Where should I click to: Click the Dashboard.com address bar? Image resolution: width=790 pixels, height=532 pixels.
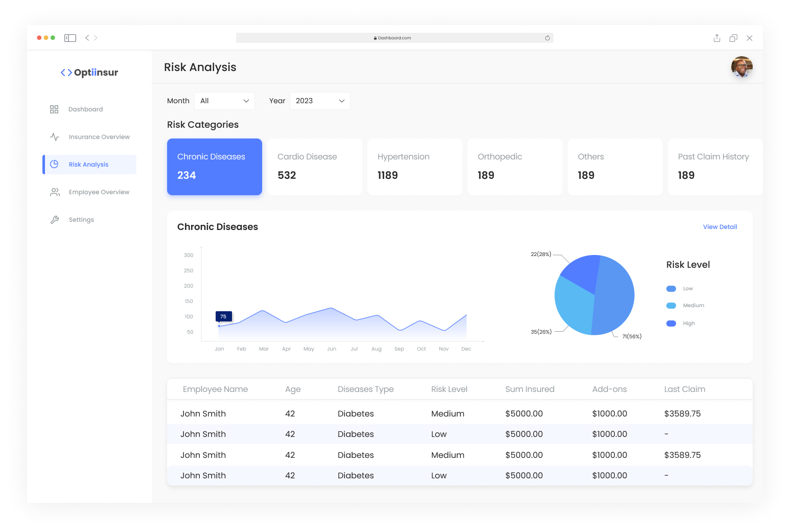point(394,38)
